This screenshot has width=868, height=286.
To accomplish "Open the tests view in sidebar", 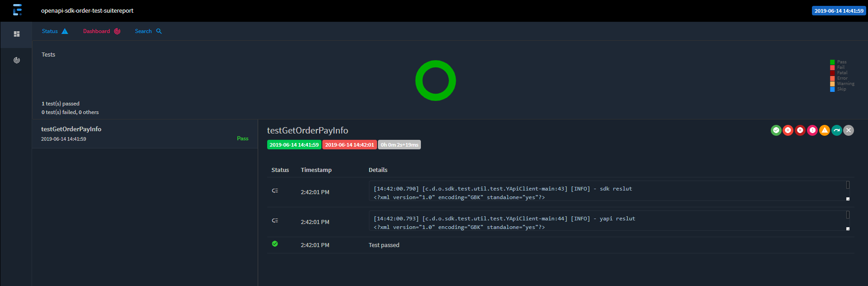I will [17, 34].
